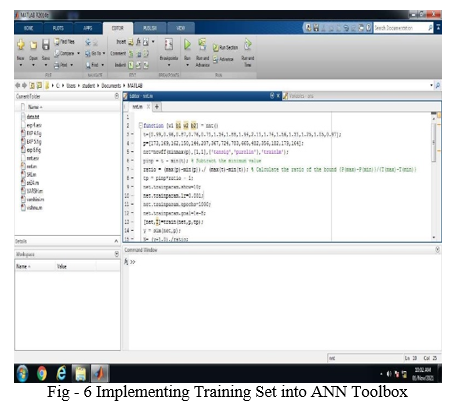Open the Save dropdown arrow

46,65
